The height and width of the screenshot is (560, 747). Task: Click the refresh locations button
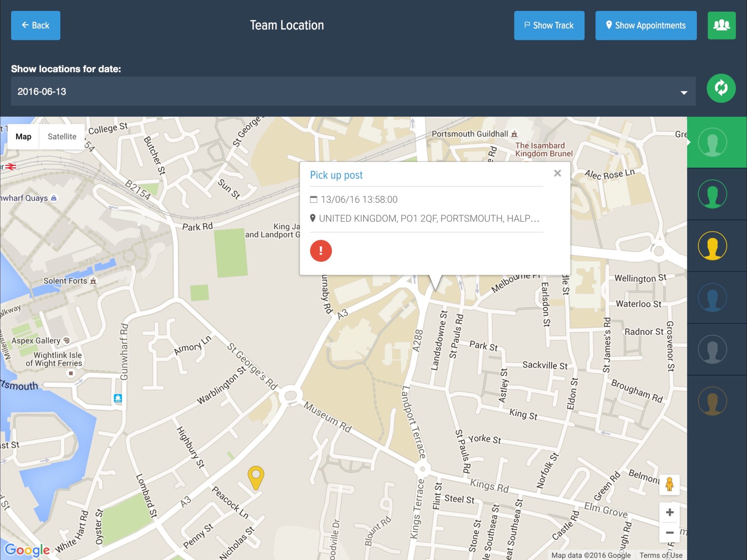point(721,88)
